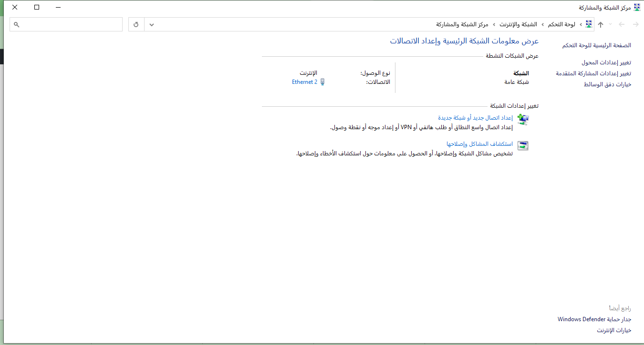This screenshot has height=345, width=644.
Task: Expand chevron beside address bar icon
Action: tap(581, 24)
